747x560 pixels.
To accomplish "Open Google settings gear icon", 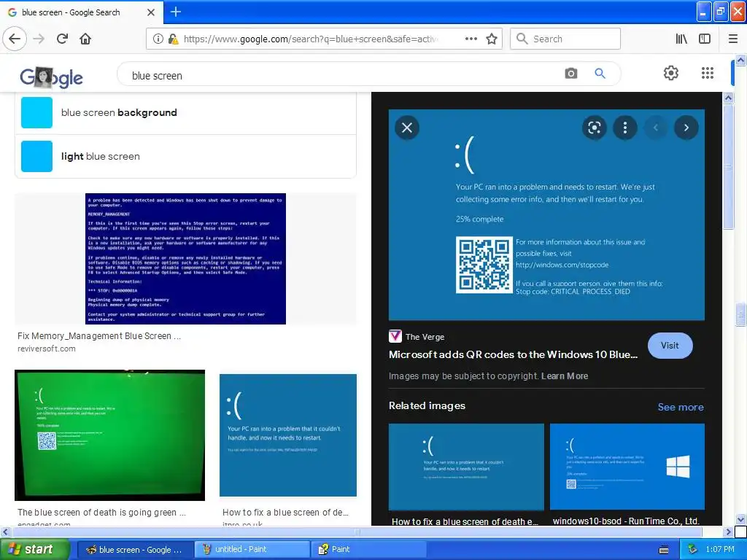I will tap(671, 73).
